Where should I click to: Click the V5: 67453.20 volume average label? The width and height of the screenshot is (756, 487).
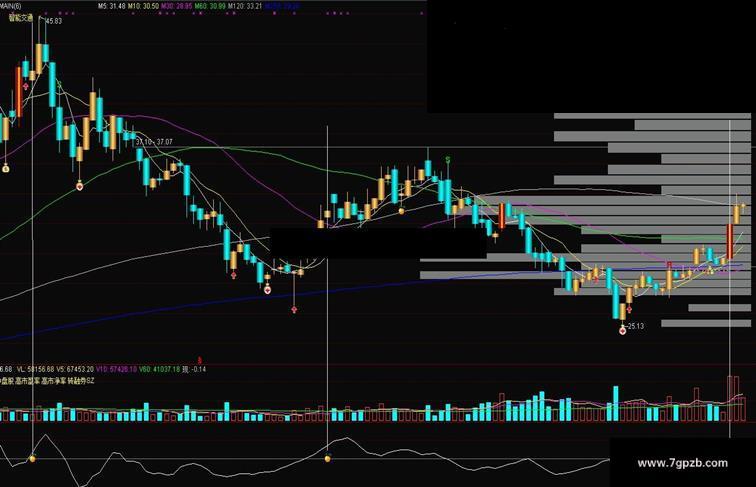[x=75, y=369]
